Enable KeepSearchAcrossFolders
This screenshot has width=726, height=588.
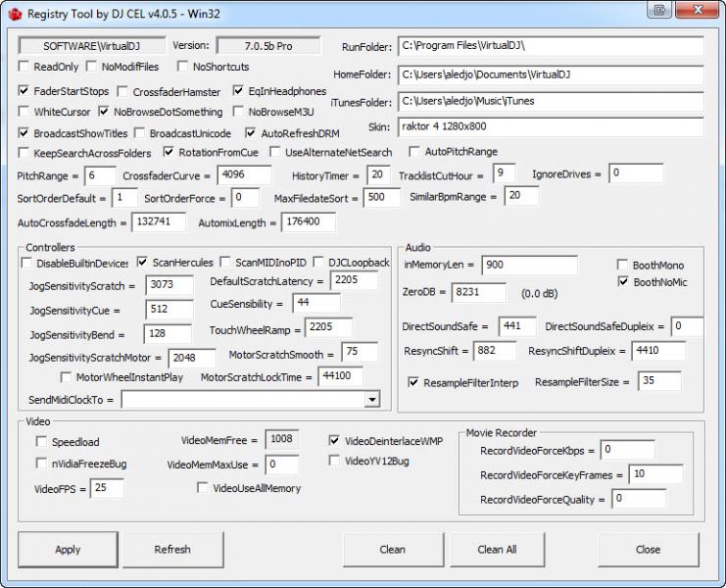24,153
